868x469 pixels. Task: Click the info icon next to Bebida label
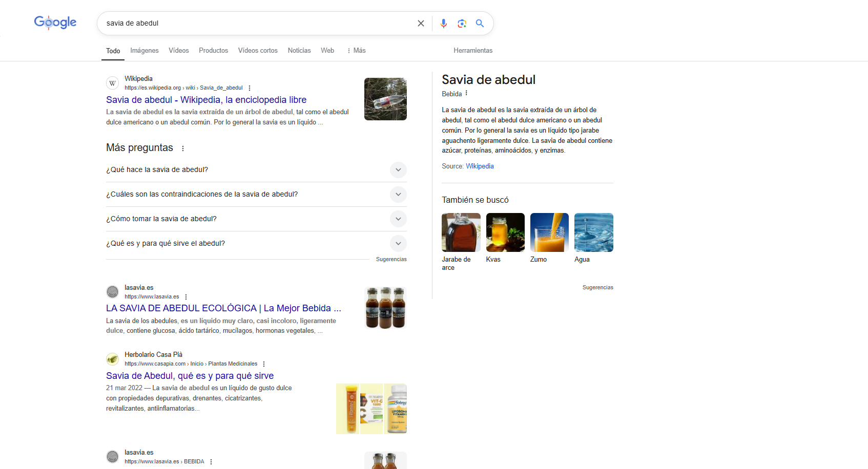click(x=467, y=93)
